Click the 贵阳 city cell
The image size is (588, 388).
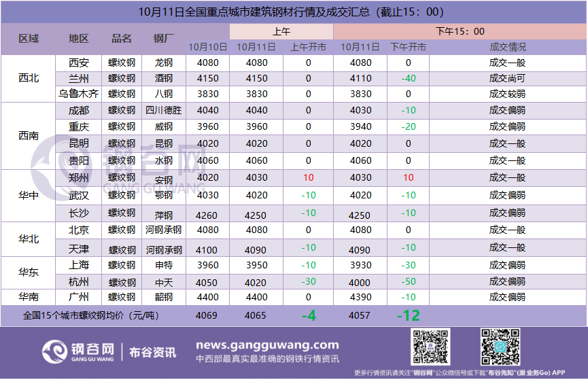point(79,160)
